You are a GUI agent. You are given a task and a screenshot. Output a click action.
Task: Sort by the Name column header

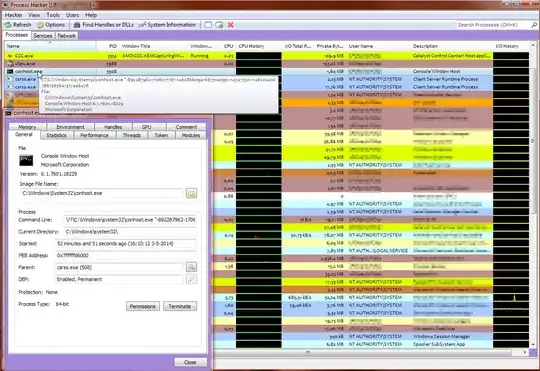pos(50,46)
